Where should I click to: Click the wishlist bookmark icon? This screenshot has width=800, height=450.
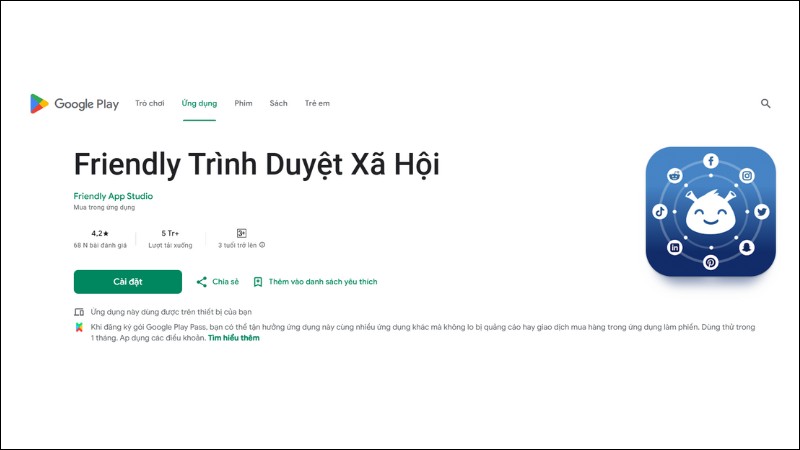(x=258, y=282)
